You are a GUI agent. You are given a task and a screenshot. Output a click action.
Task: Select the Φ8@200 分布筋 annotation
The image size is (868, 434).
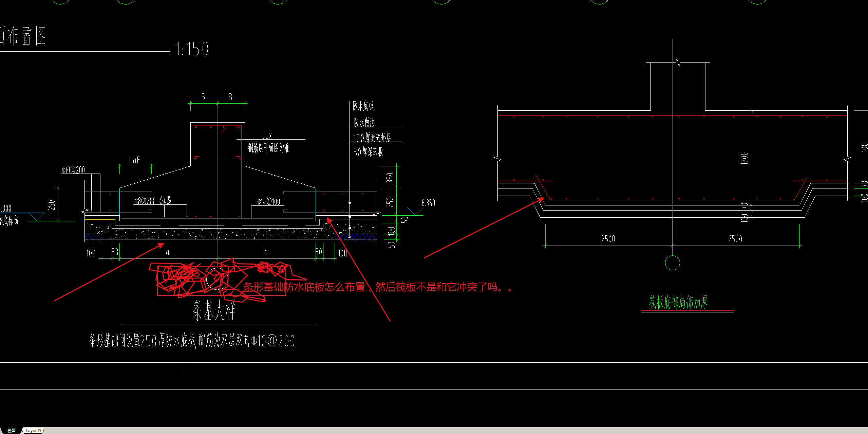[x=153, y=200]
